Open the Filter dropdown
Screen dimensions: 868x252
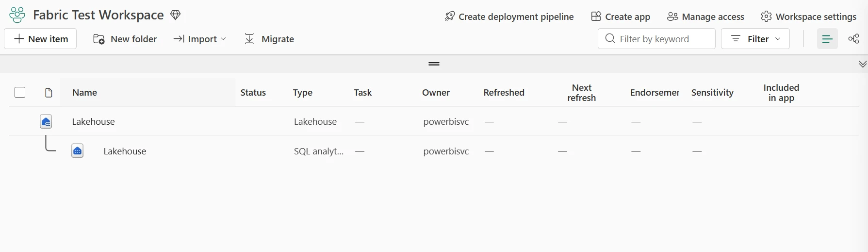(x=755, y=39)
